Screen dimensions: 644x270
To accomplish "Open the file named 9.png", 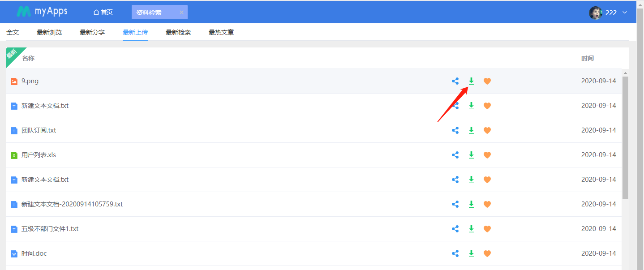I will coord(30,81).
